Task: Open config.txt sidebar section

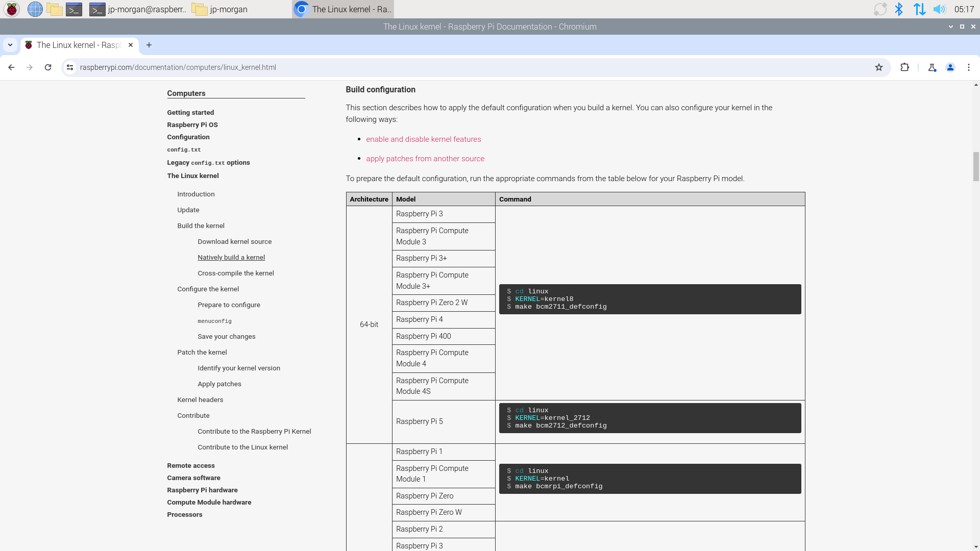Action: (184, 150)
